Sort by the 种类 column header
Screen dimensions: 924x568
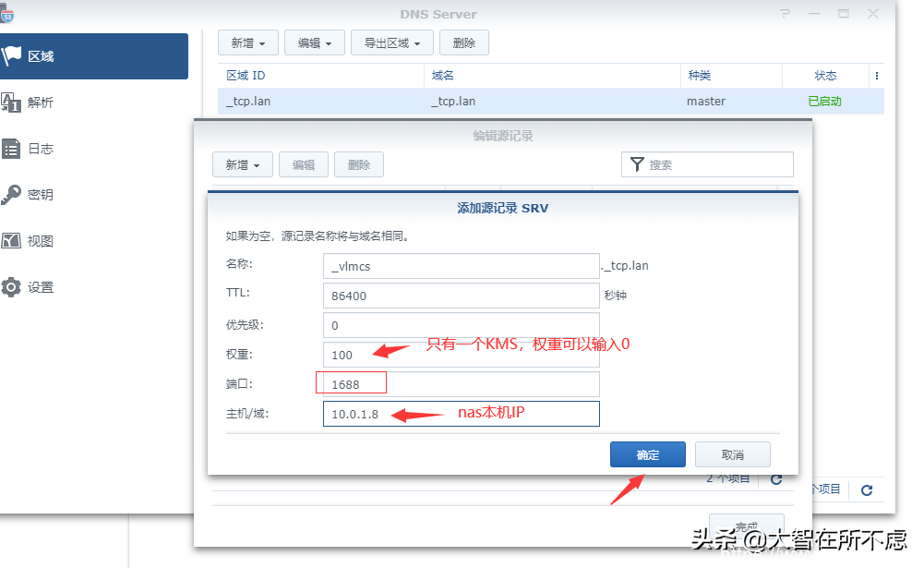pos(731,76)
